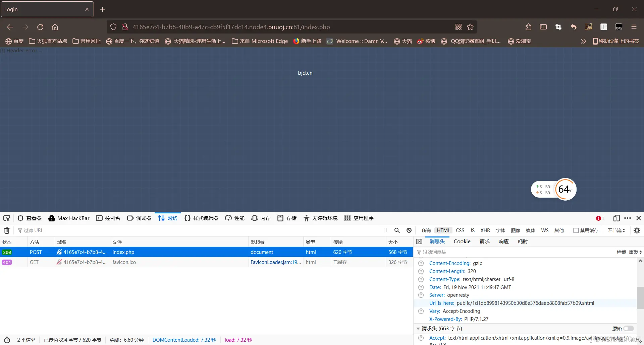Open the Firefox application menu
Image resolution: width=644 pixels, height=345 pixels.
634,27
